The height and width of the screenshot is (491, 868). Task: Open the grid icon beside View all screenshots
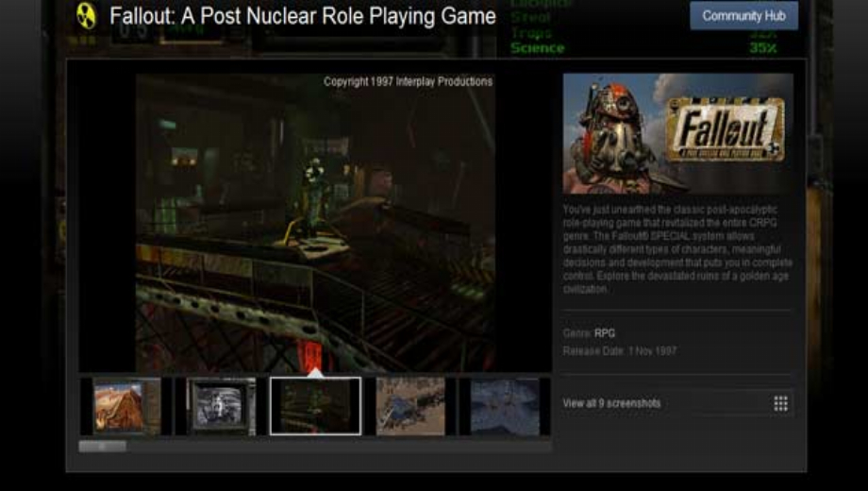tap(780, 403)
